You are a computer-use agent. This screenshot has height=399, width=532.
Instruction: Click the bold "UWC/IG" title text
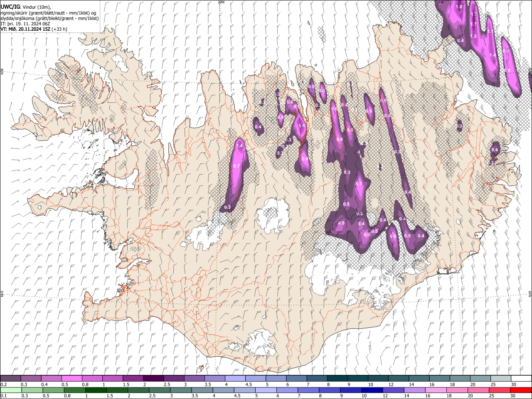click(10, 7)
